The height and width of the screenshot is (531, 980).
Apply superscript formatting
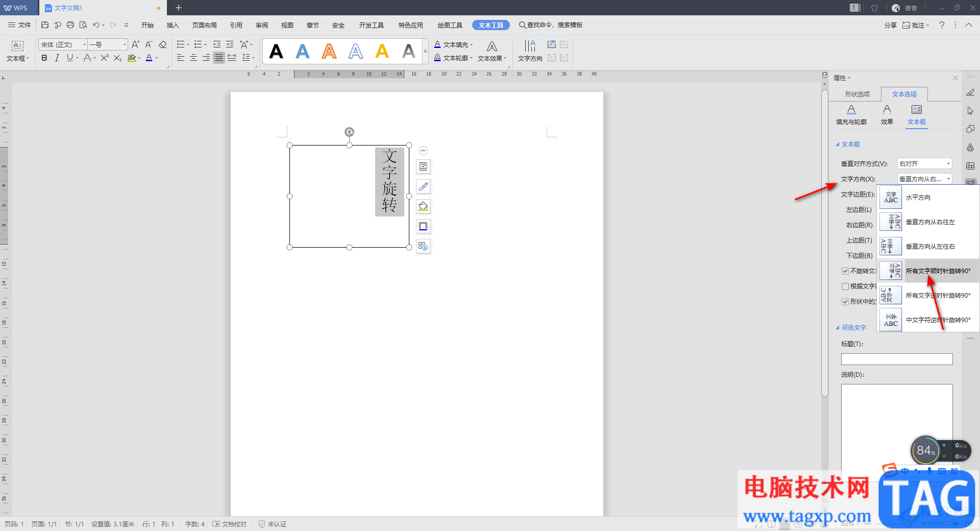coord(104,58)
